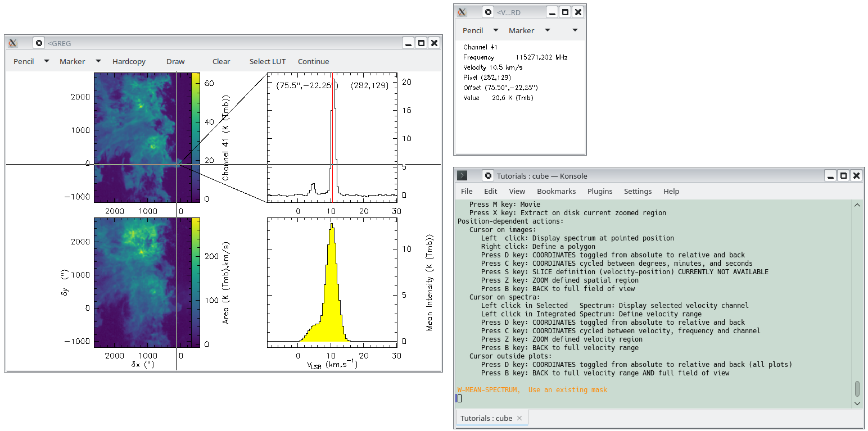The height and width of the screenshot is (431, 868).
Task: Click the X11 icon in small info window
Action: 462,12
